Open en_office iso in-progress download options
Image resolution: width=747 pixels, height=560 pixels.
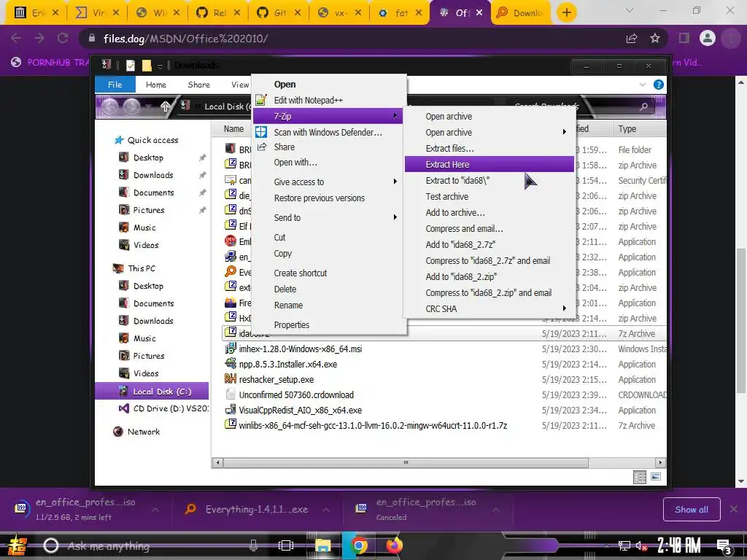pyautogui.click(x=155, y=510)
